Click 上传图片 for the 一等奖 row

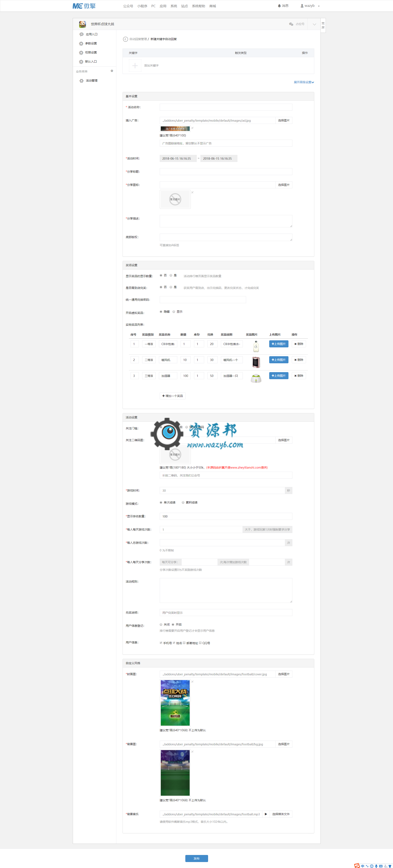point(279,344)
